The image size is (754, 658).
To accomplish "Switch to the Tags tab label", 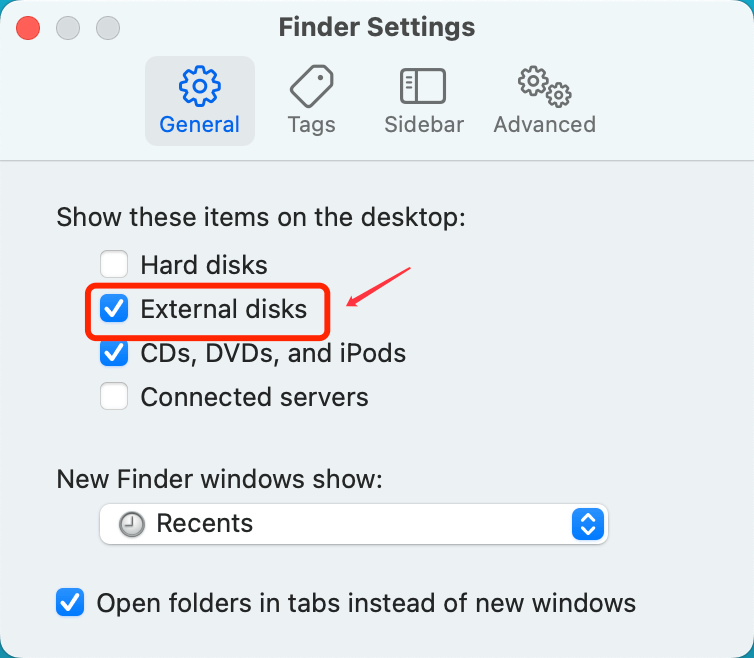I will click(312, 125).
